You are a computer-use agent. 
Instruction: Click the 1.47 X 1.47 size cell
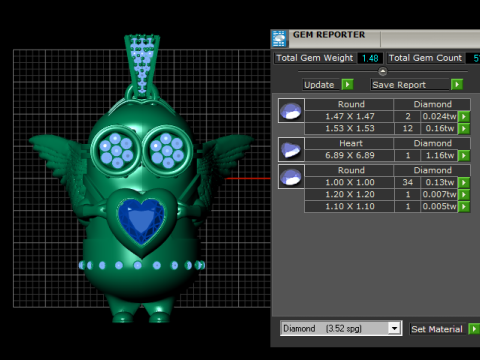350,116
